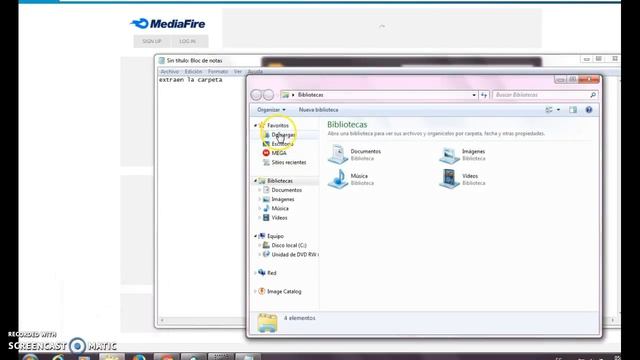This screenshot has width=640, height=360.
Task: Click the search magnifier icon
Action: pos(593,95)
